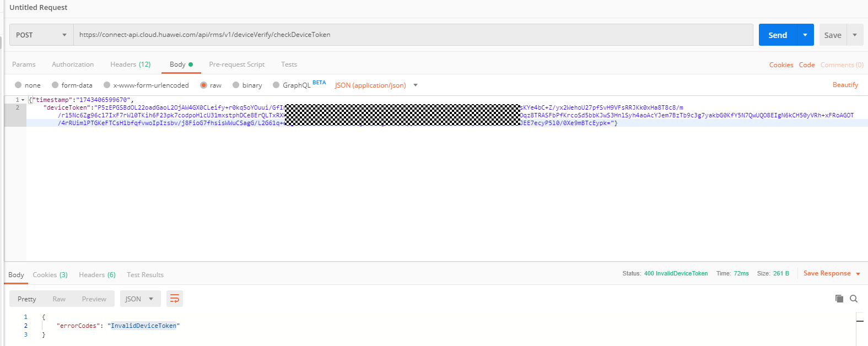
Task: Open the Authorization tab
Action: tap(73, 64)
